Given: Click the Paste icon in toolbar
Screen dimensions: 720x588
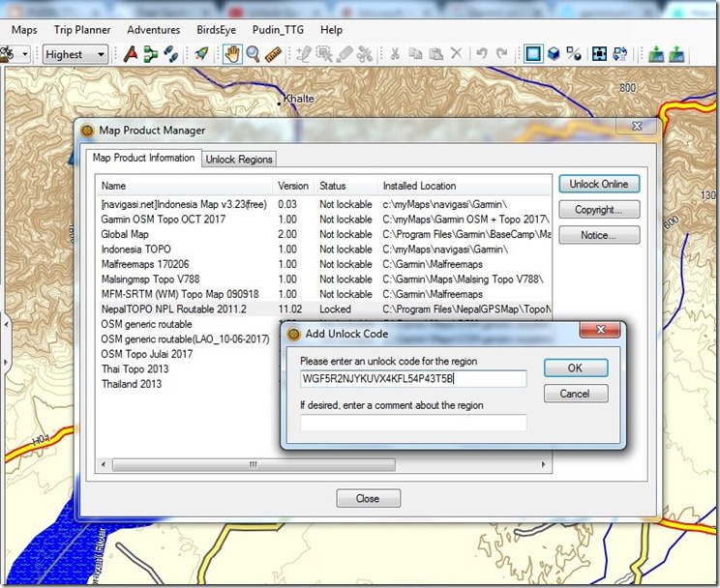Looking at the screenshot, I should coord(435,54).
